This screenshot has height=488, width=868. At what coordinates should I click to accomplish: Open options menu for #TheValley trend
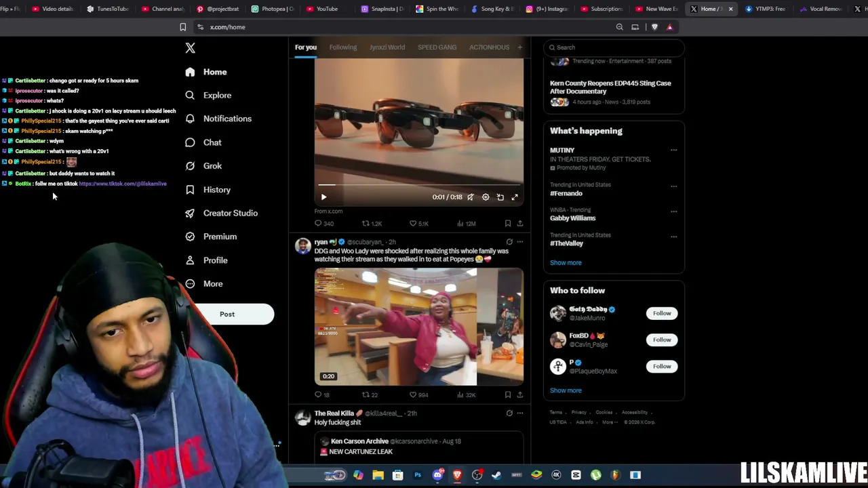(x=673, y=237)
